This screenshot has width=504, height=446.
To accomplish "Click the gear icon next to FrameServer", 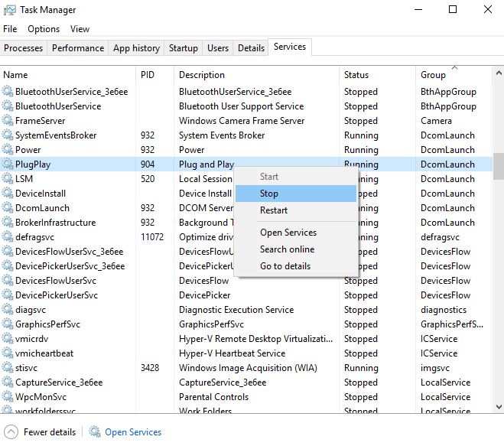I will (8, 121).
